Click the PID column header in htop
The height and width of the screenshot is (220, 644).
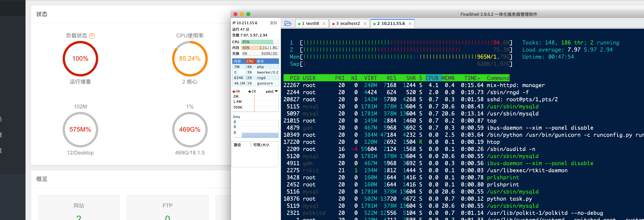295,78
